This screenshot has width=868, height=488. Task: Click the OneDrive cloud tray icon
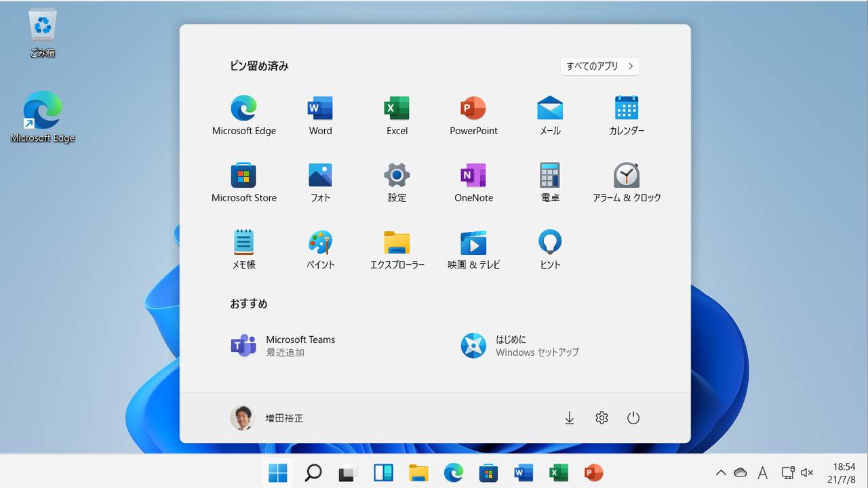coord(741,472)
